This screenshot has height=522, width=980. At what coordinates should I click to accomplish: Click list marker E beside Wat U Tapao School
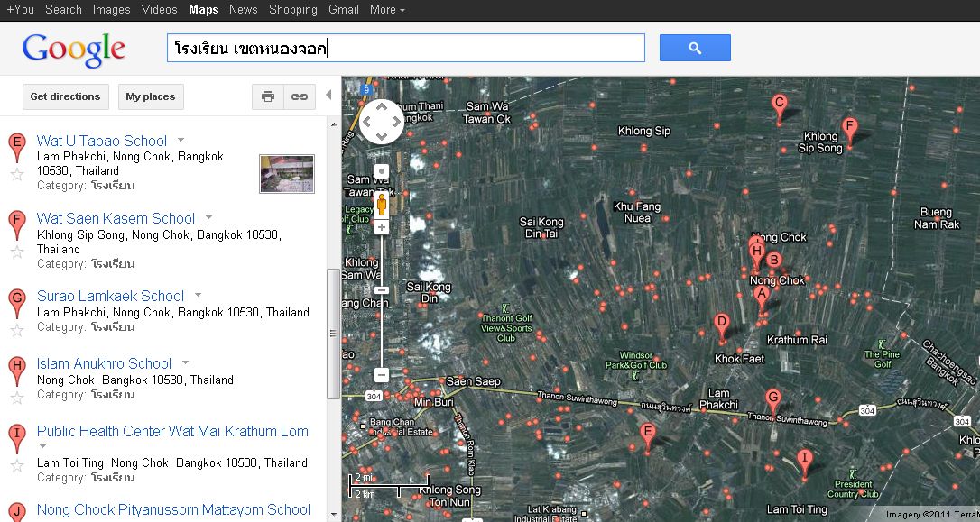click(x=17, y=147)
